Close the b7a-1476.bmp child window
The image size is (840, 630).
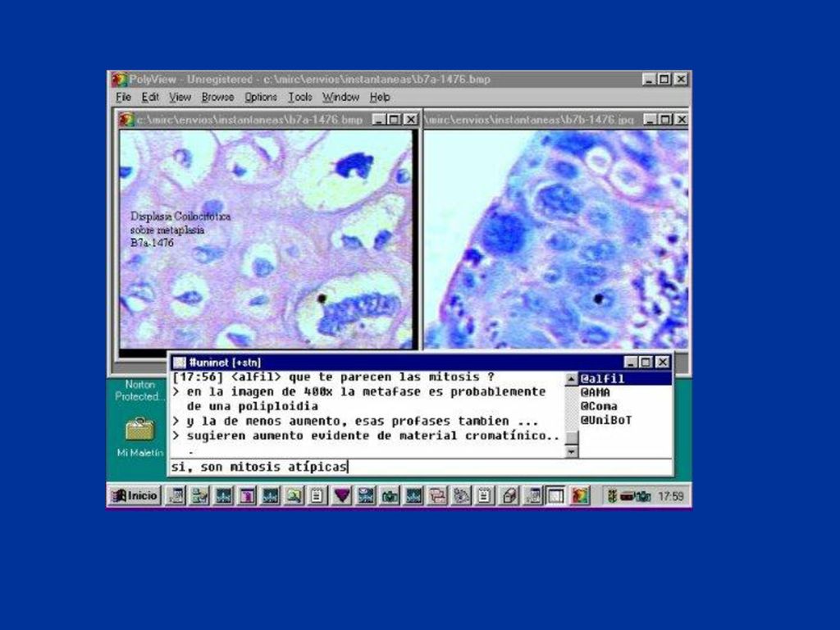(x=410, y=120)
